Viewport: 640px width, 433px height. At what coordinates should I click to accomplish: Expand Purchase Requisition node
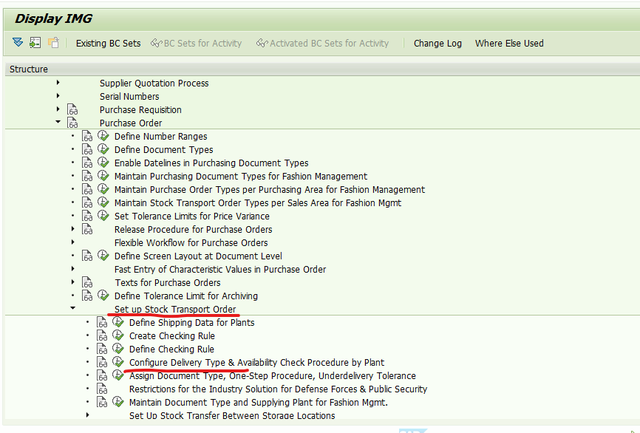pyautogui.click(x=58, y=109)
